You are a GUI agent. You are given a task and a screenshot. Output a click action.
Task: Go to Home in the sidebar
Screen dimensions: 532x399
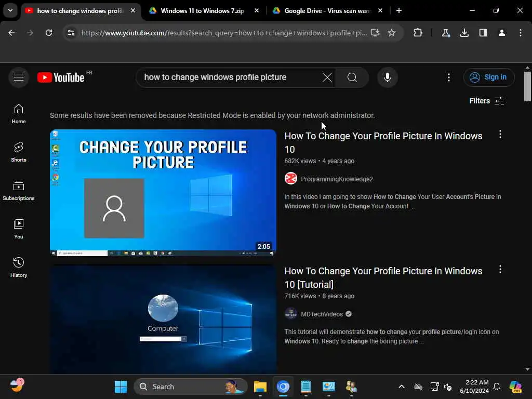click(19, 114)
